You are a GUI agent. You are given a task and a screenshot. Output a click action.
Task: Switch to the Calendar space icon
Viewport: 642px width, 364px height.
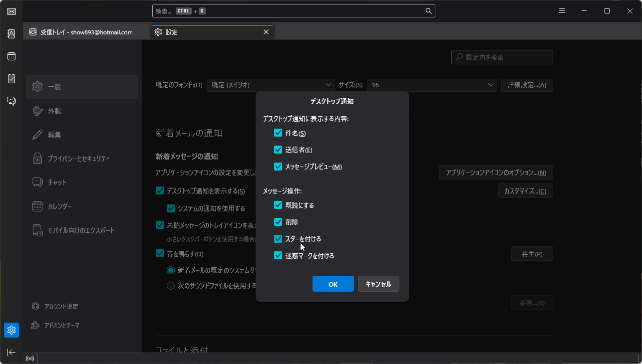pos(11,56)
